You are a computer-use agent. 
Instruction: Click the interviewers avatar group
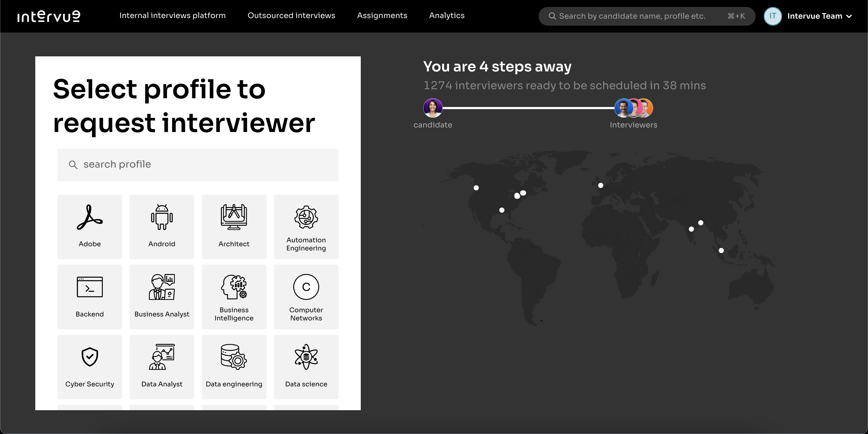634,108
